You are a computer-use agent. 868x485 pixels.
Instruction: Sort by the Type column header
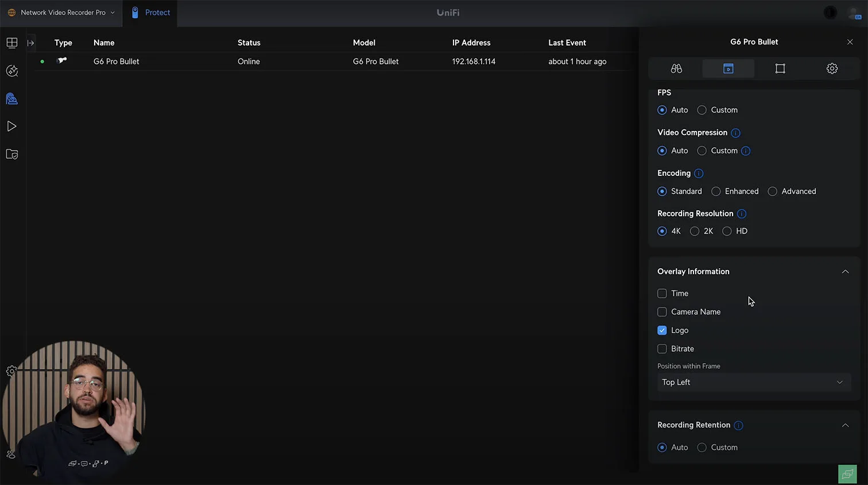tap(63, 43)
